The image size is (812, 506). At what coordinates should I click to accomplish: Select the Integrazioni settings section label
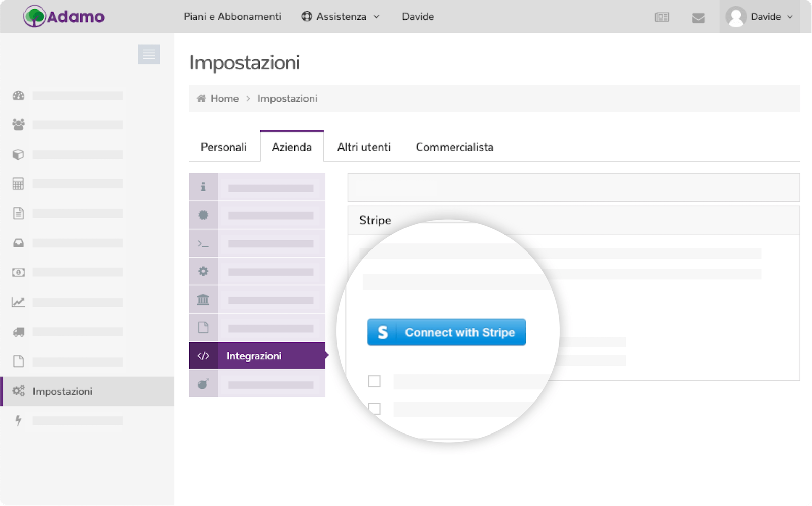coord(254,356)
